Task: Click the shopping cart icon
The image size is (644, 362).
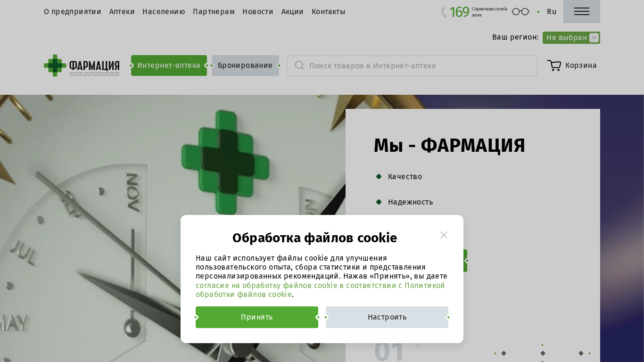Action: click(x=554, y=66)
